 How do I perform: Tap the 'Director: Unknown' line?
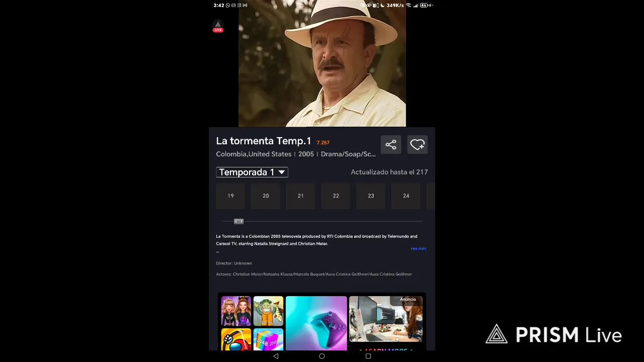pyautogui.click(x=234, y=263)
